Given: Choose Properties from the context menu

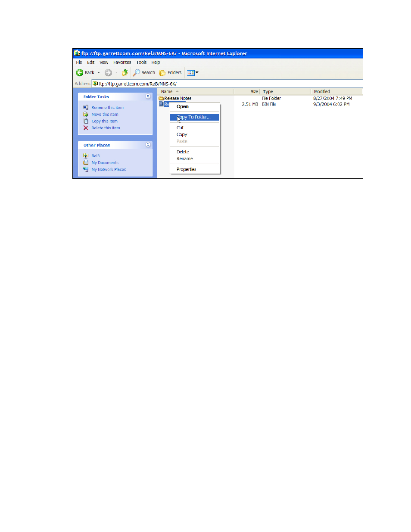Looking at the screenshot, I should coord(186,169).
